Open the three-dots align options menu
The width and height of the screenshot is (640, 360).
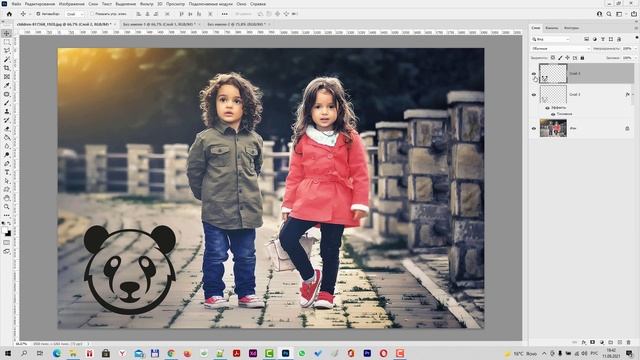[x=224, y=14]
